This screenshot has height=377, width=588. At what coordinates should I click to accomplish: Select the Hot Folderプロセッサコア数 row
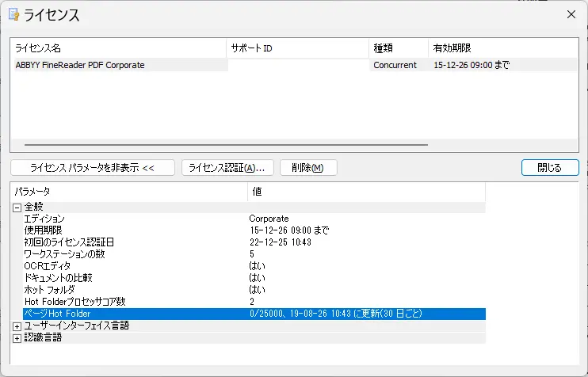254,302
